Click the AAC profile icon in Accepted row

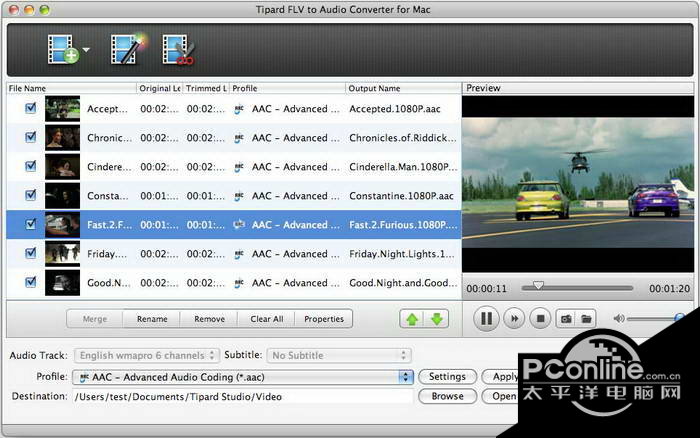tap(239, 109)
